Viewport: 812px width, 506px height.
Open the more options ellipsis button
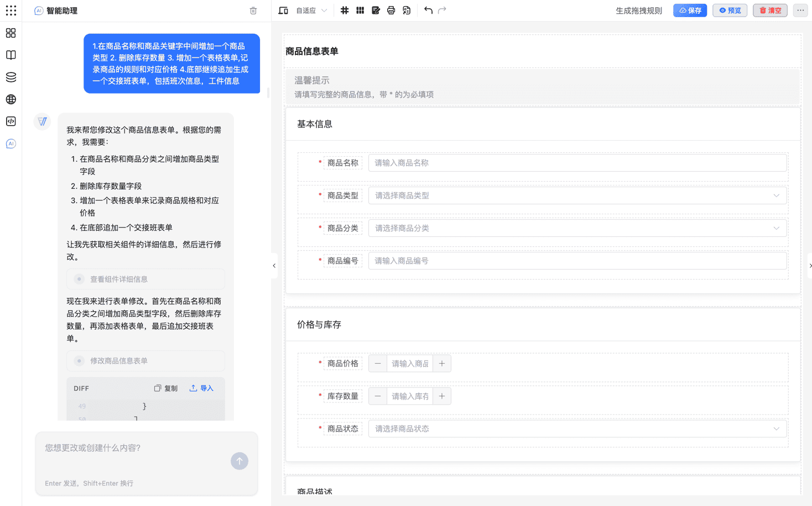(x=800, y=11)
